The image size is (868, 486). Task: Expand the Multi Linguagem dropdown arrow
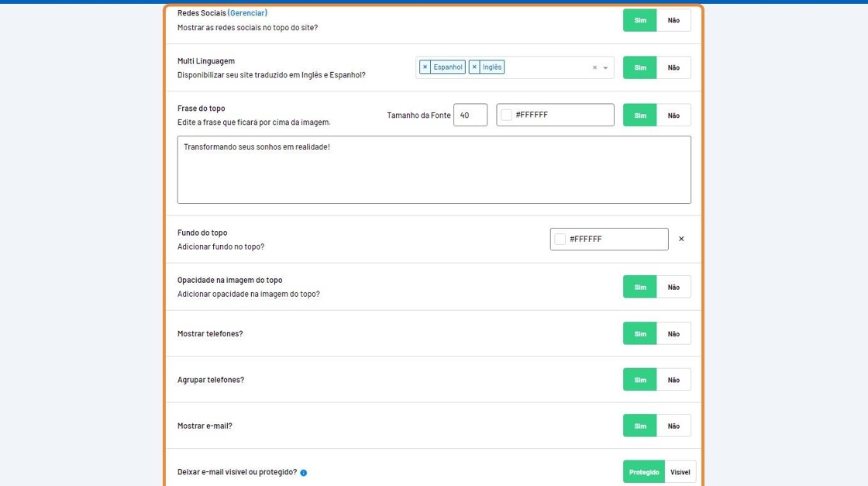pyautogui.click(x=606, y=68)
